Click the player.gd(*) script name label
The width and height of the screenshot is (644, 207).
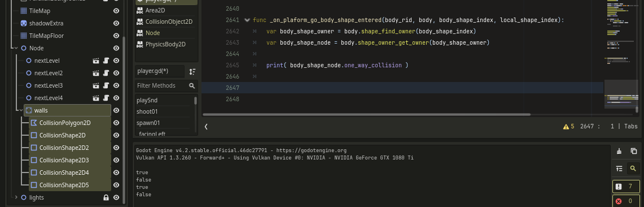coord(153,71)
